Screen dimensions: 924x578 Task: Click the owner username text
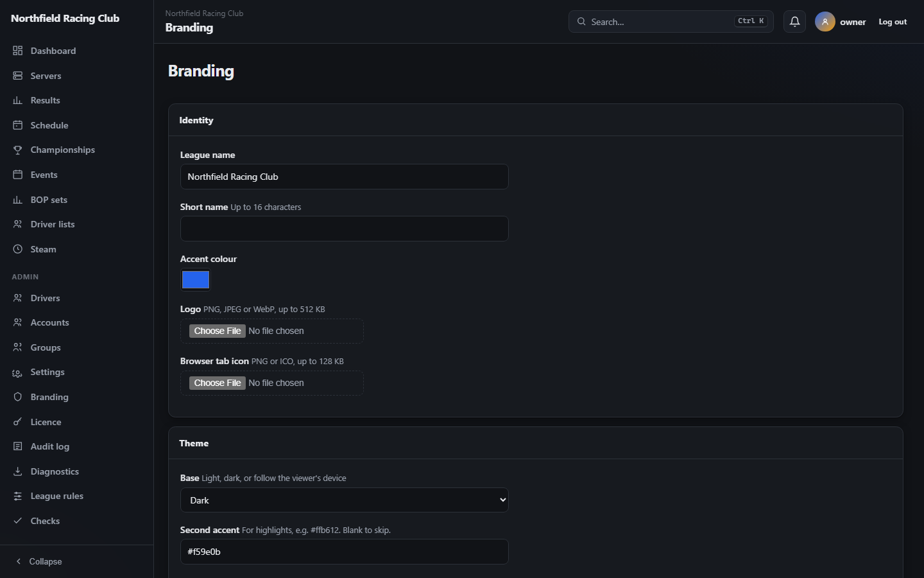853,22
